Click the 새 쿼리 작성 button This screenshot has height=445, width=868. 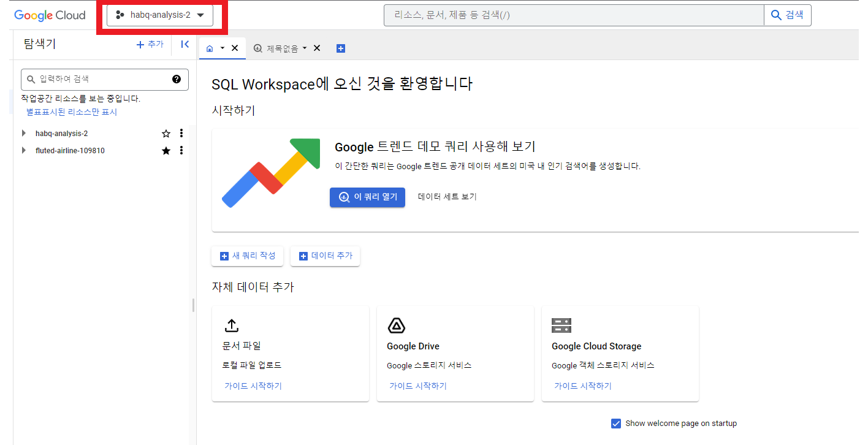pos(247,256)
